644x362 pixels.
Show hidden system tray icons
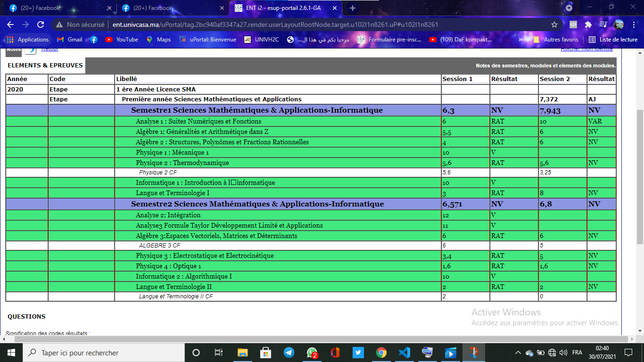[518, 353]
